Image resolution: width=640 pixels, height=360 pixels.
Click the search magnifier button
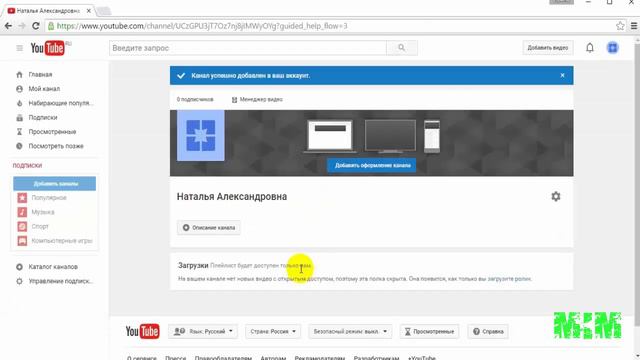coord(402,48)
